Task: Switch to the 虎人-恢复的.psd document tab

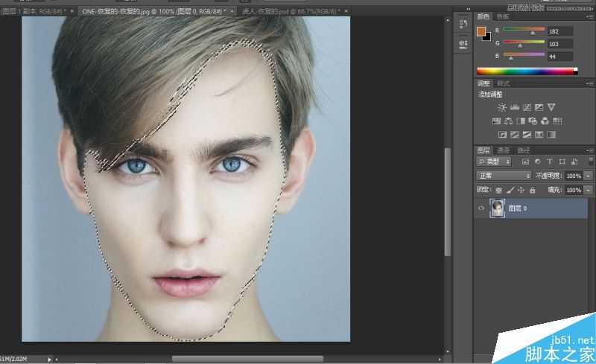Action: 291,12
